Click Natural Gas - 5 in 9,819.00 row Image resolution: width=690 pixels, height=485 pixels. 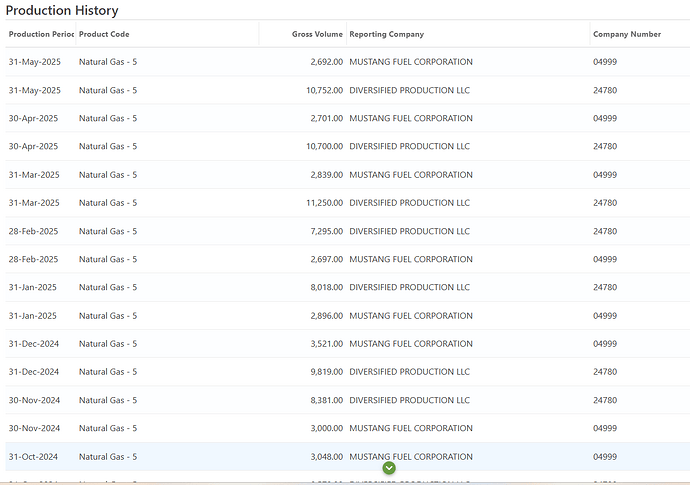(x=108, y=372)
